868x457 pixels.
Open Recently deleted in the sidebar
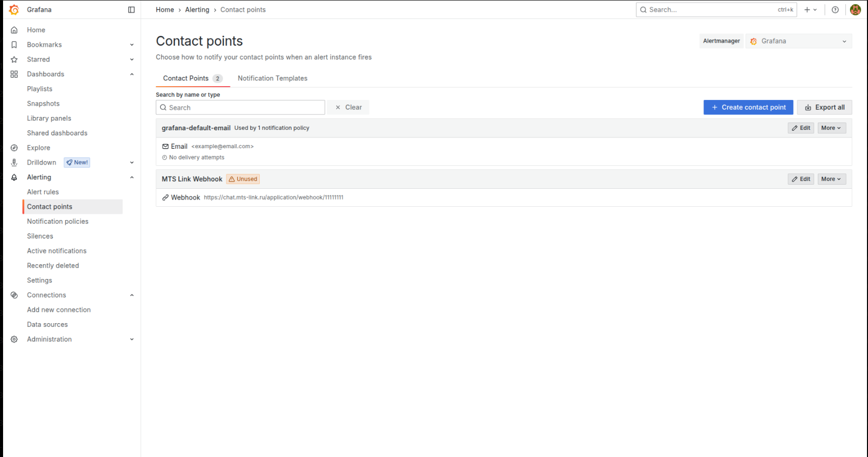[53, 266]
